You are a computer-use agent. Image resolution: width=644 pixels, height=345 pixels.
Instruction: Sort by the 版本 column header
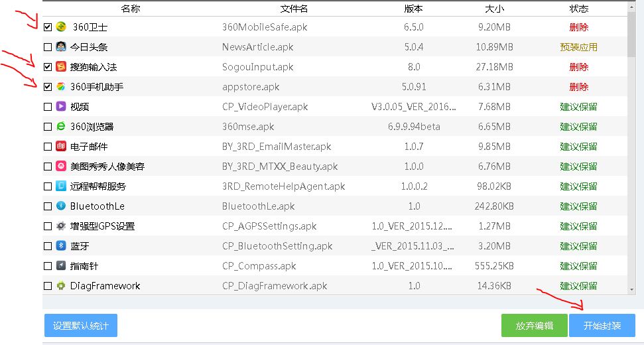[414, 9]
